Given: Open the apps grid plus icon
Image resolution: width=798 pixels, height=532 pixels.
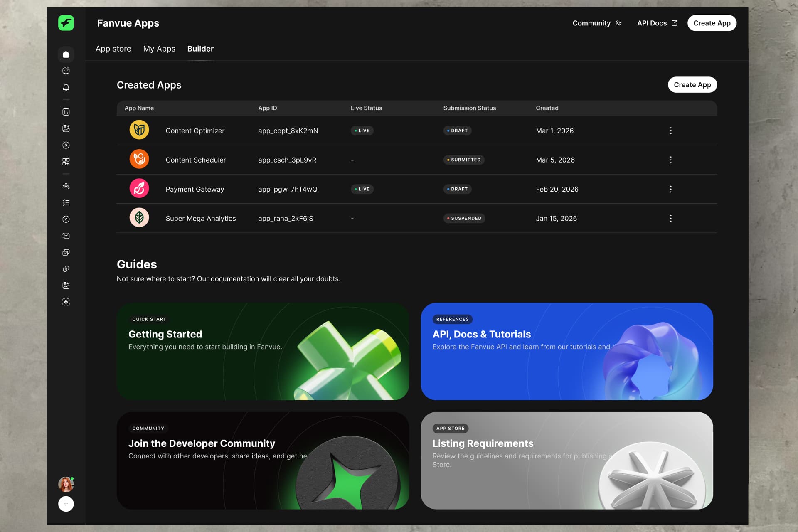Looking at the screenshot, I should click(x=66, y=162).
